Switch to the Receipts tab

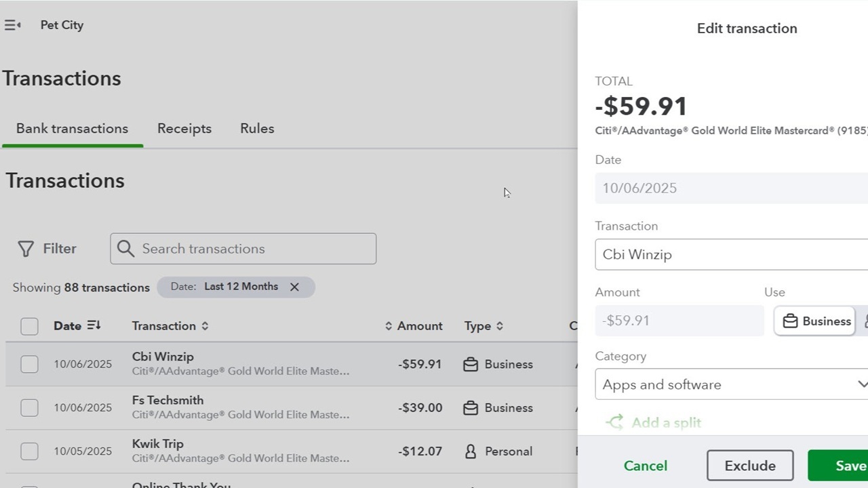click(x=184, y=129)
